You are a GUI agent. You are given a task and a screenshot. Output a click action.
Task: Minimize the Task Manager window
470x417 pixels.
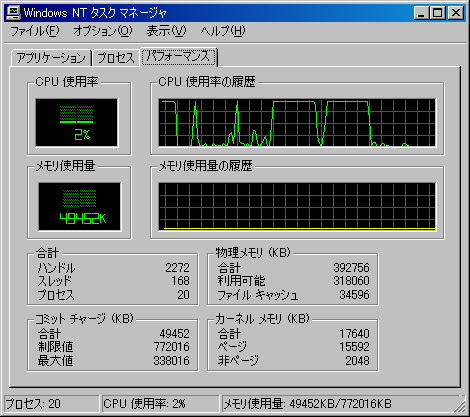(422, 13)
